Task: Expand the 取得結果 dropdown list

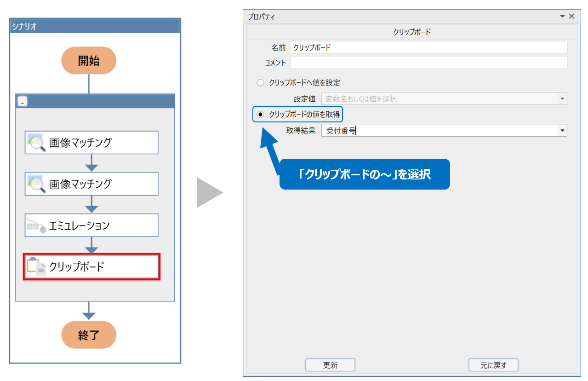Action: (562, 131)
